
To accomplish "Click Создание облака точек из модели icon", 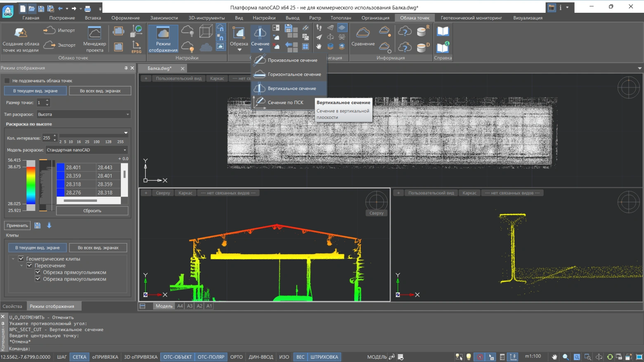I will (x=20, y=33).
